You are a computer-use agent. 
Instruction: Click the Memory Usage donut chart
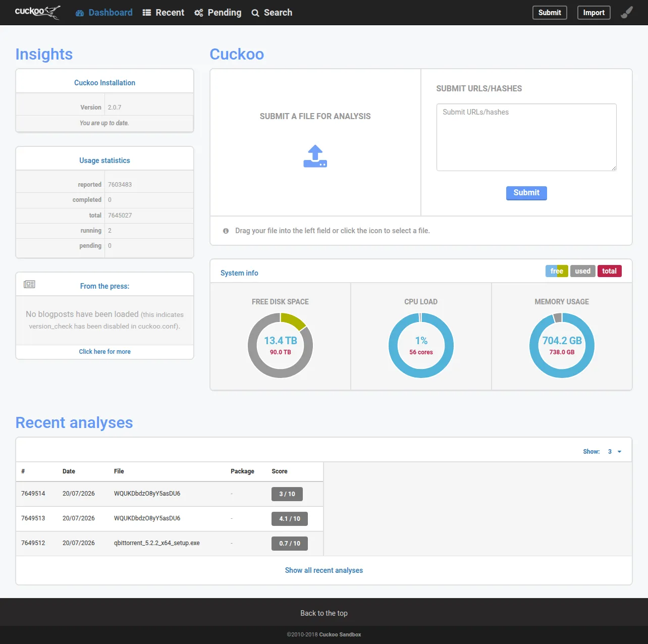(562, 345)
